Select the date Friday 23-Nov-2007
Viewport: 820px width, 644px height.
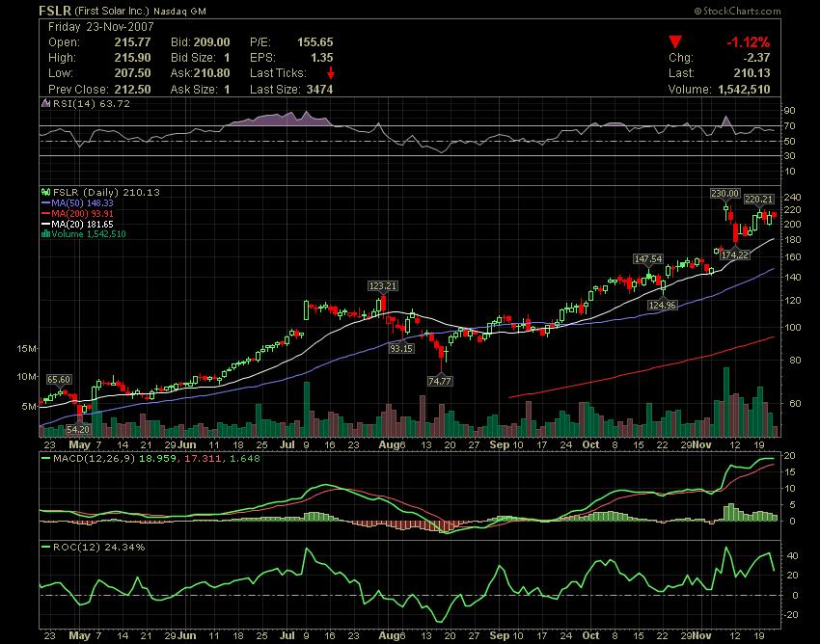pos(101,27)
